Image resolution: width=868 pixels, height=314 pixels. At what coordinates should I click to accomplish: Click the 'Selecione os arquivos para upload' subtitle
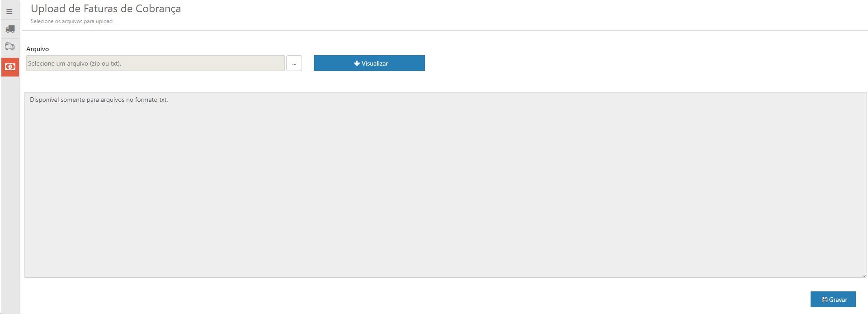(x=71, y=21)
